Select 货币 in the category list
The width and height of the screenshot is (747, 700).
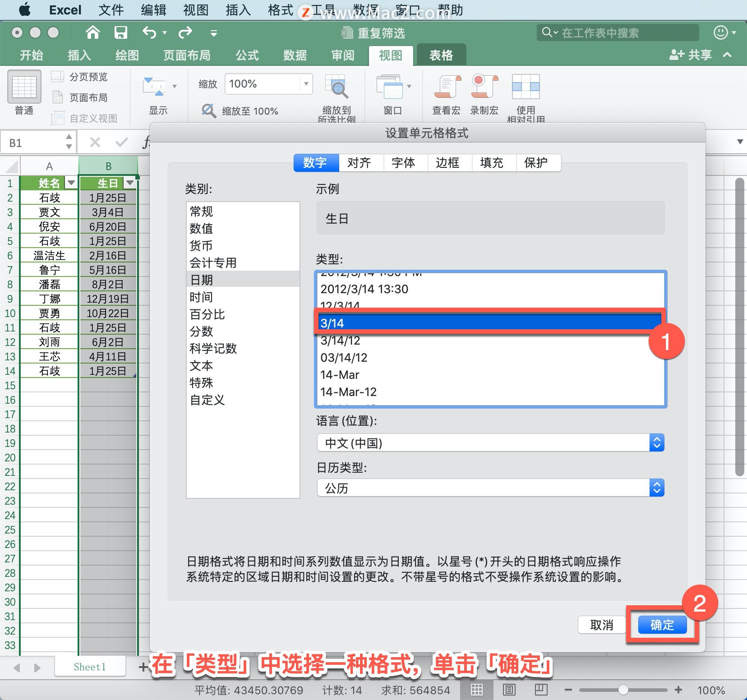click(x=243, y=246)
